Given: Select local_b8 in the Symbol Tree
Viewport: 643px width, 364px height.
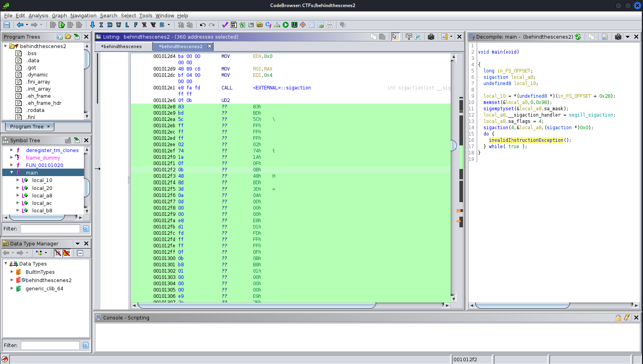Looking at the screenshot, I should point(42,211).
